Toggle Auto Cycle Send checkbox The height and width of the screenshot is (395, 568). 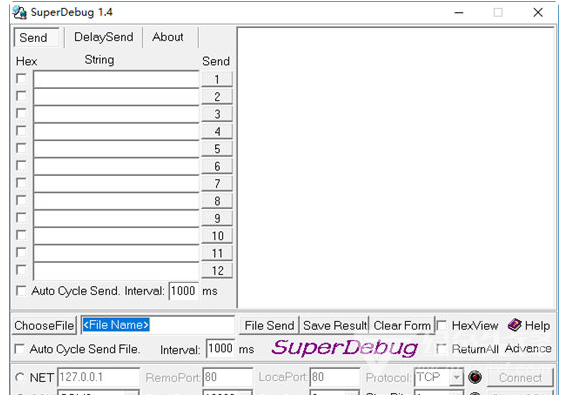(x=21, y=291)
